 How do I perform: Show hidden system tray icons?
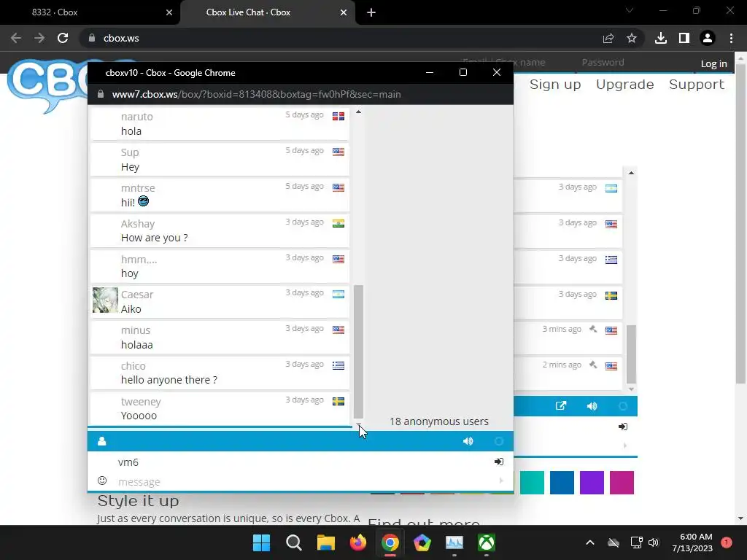click(589, 542)
